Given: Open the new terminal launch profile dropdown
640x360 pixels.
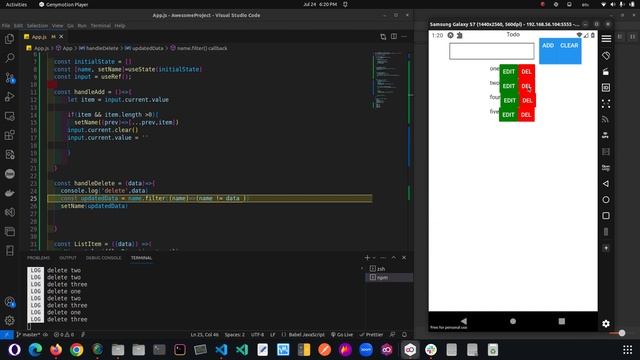Looking at the screenshot, I should click(x=374, y=258).
